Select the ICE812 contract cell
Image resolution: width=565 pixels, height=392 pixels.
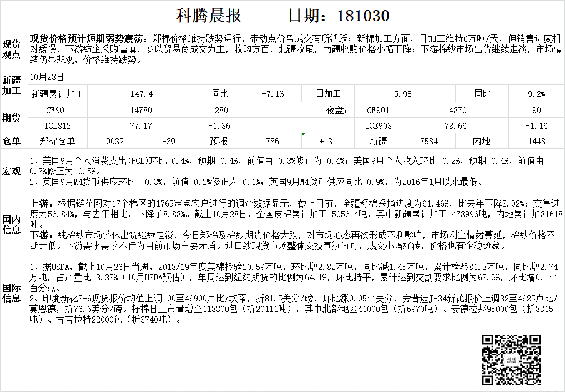click(58, 126)
